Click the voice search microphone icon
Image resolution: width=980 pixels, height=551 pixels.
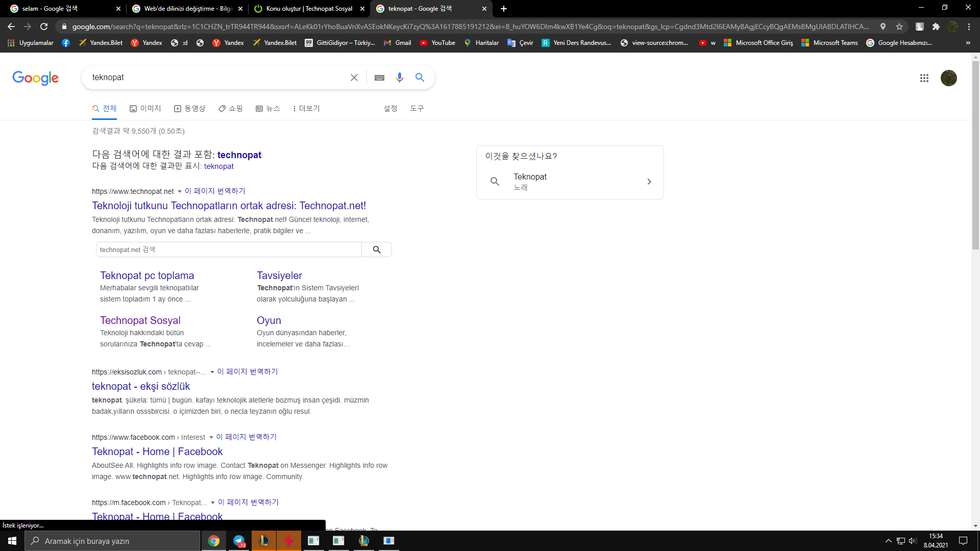click(399, 78)
